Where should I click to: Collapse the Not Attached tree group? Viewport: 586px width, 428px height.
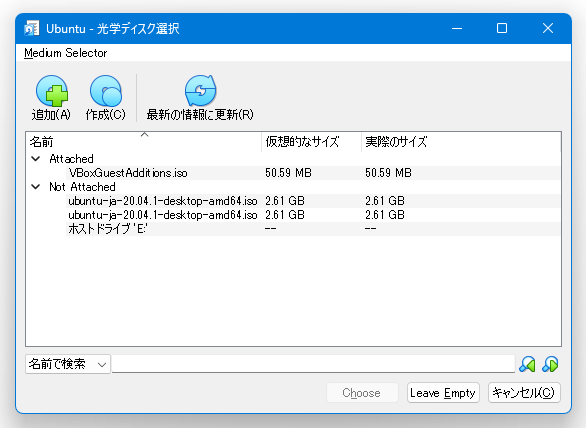(36, 187)
